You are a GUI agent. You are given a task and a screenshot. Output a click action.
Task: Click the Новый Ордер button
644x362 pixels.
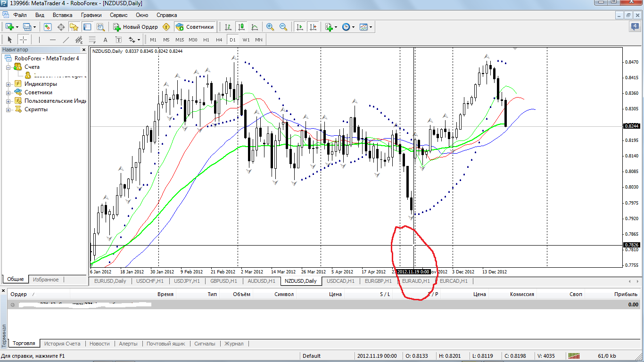click(x=136, y=27)
